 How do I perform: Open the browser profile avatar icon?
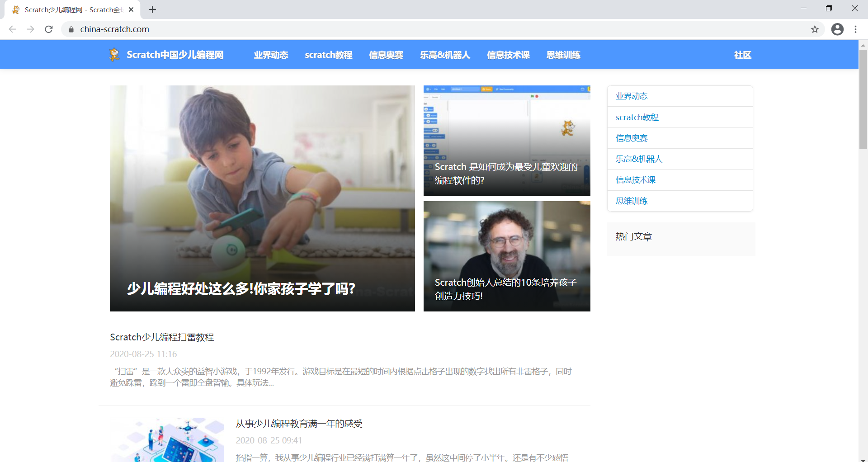[837, 29]
